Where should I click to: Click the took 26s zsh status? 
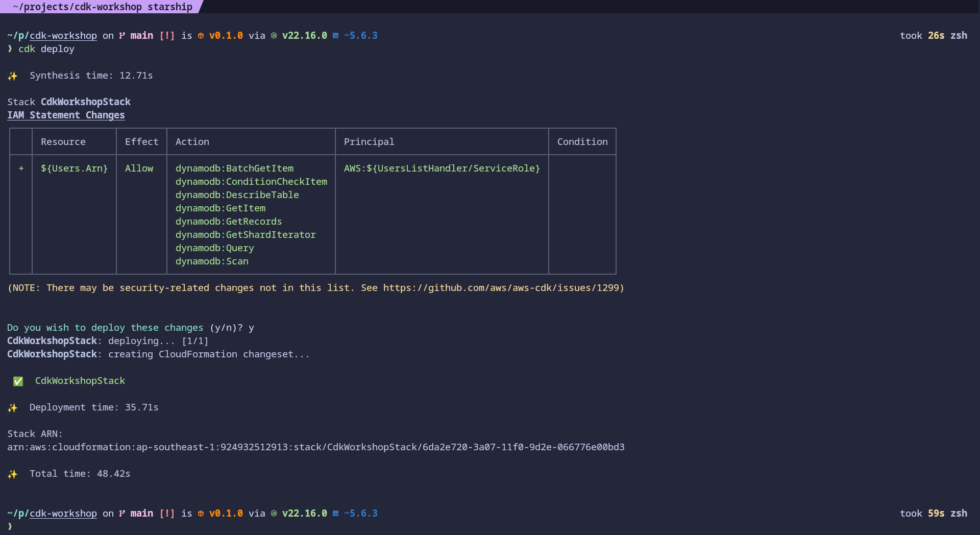[x=934, y=36]
